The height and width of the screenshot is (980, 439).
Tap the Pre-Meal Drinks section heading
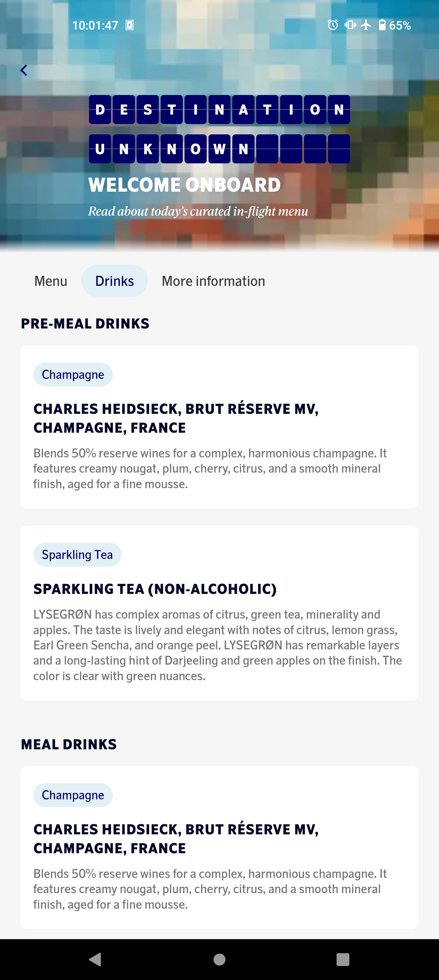[x=85, y=323]
